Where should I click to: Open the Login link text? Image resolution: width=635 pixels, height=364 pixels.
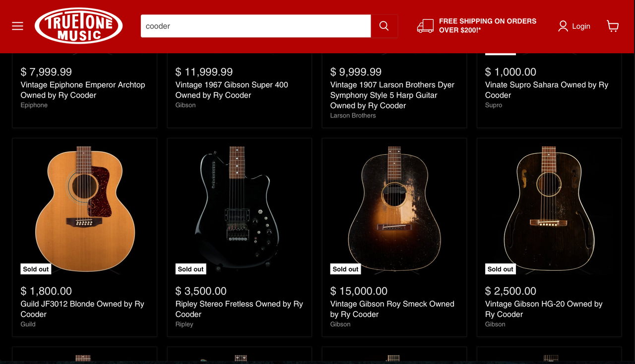coord(581,26)
